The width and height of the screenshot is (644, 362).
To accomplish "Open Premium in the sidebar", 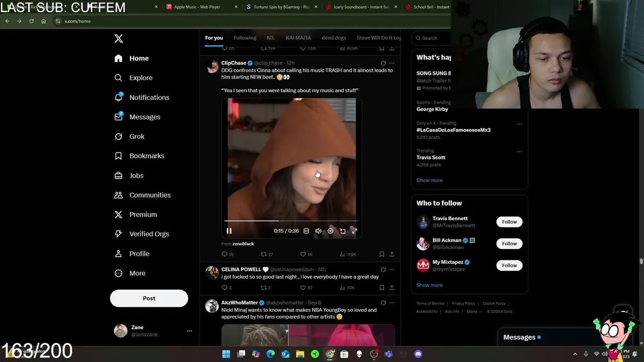I will tap(135, 215).
